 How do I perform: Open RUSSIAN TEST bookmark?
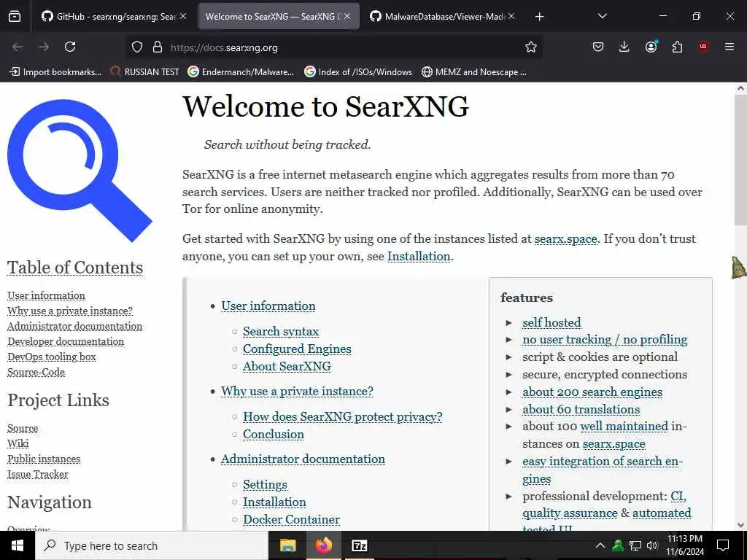click(145, 72)
